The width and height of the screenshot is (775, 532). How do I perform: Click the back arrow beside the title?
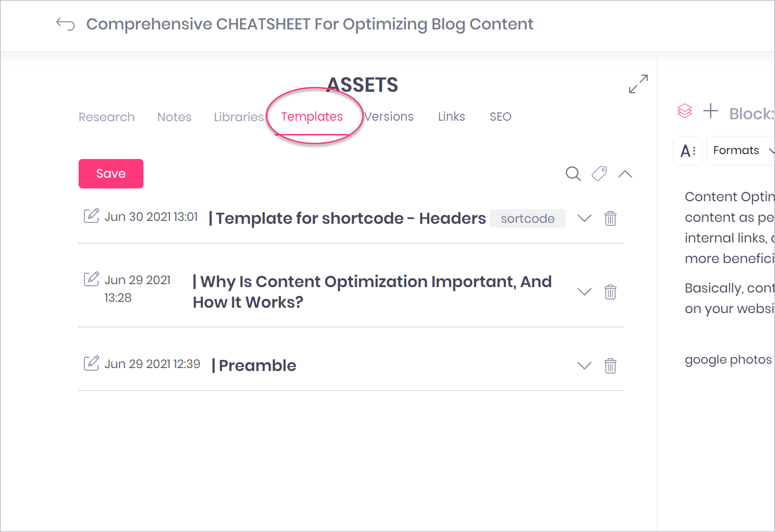[65, 24]
